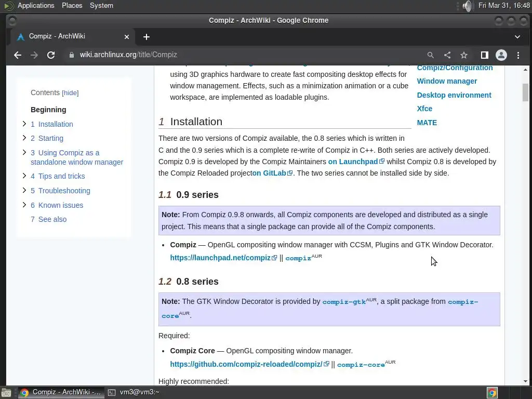This screenshot has width=532, height=399.
Task: Share this page icon
Action: click(x=447, y=55)
